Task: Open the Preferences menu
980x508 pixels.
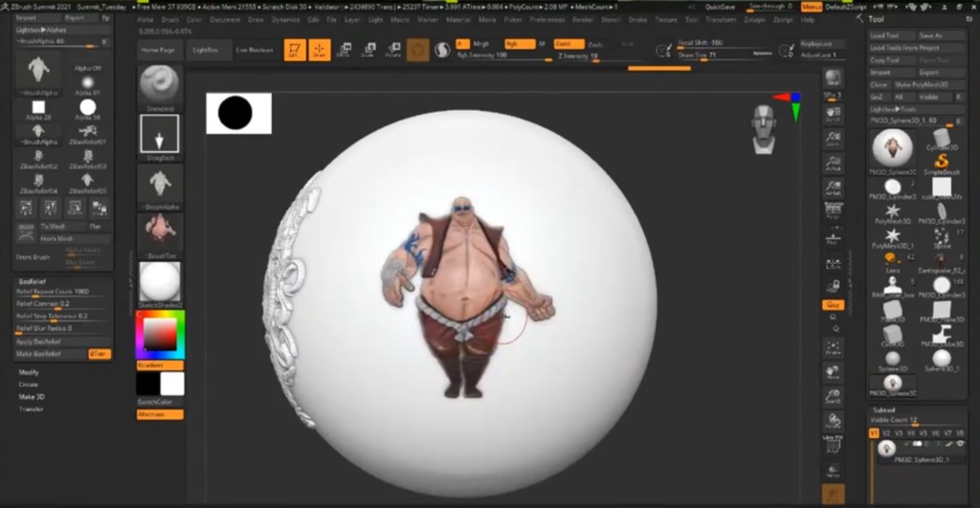Action: pyautogui.click(x=546, y=19)
